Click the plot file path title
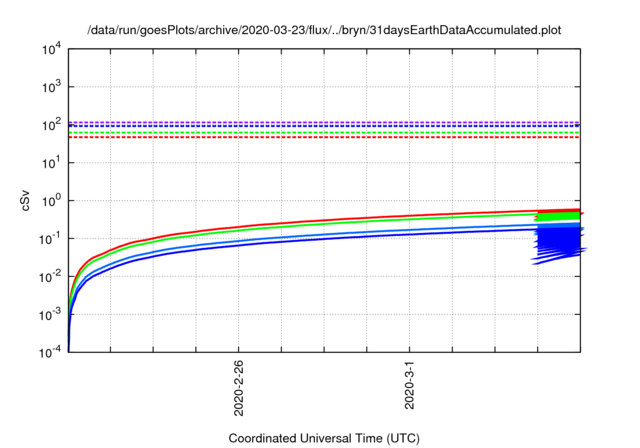The height and width of the screenshot is (448, 640). tap(324, 30)
